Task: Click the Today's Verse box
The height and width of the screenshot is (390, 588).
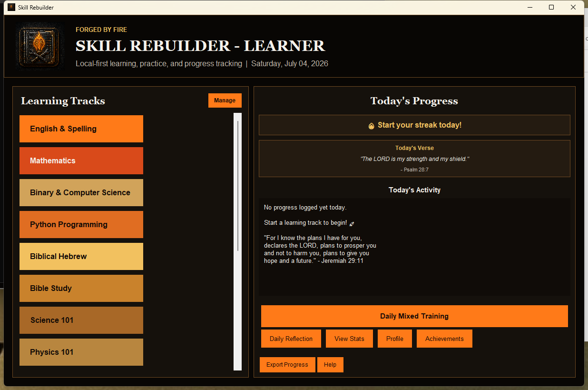Action: [x=414, y=159]
